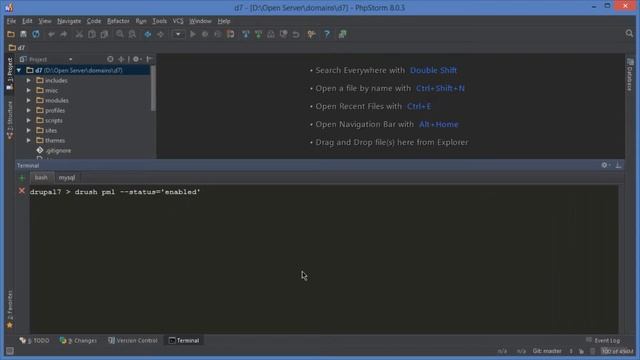Open the Changes tool window
Screen dimensions: 640x360
[79, 340]
